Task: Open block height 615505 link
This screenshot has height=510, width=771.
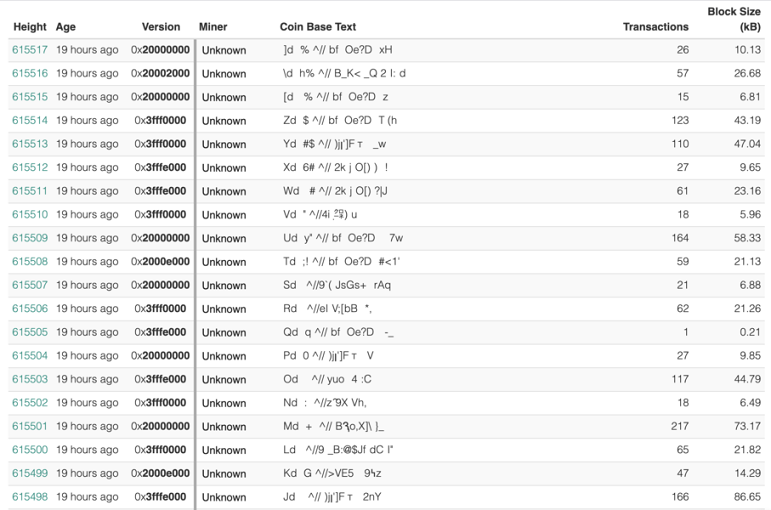Action: tap(30, 332)
